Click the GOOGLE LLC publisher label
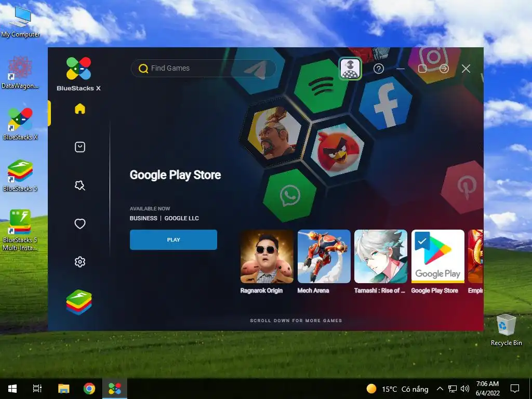The image size is (532, 399). tap(181, 218)
